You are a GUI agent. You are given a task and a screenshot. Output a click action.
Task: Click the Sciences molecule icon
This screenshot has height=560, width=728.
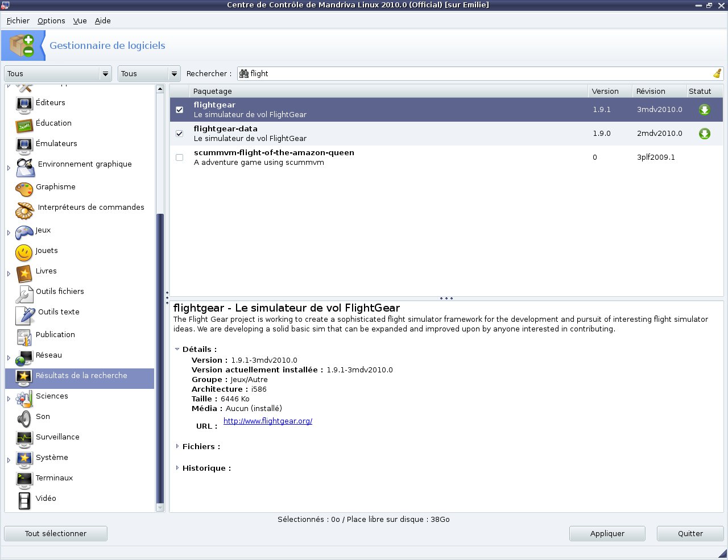[x=24, y=399]
